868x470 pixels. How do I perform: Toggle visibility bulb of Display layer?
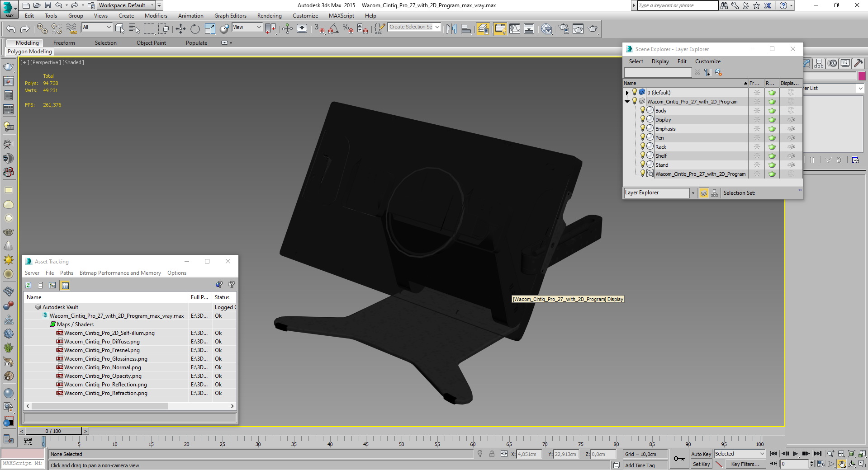[642, 119]
